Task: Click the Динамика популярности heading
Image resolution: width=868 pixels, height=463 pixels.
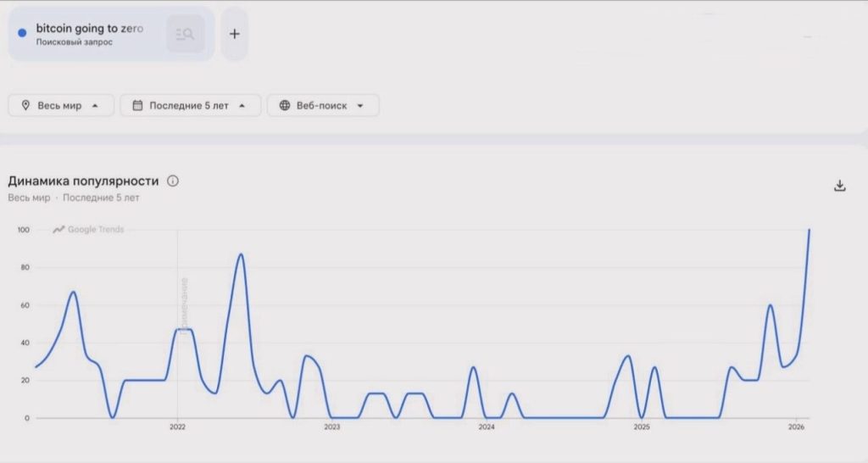Action: point(83,181)
